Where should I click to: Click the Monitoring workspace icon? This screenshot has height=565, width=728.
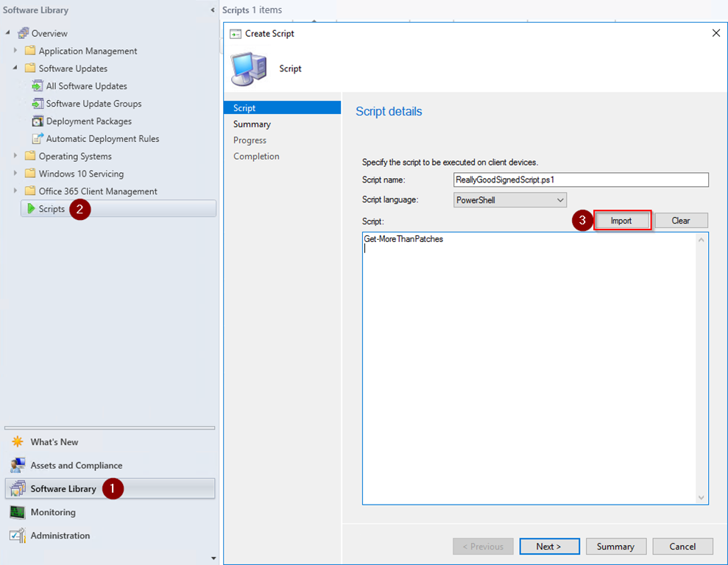[18, 513]
